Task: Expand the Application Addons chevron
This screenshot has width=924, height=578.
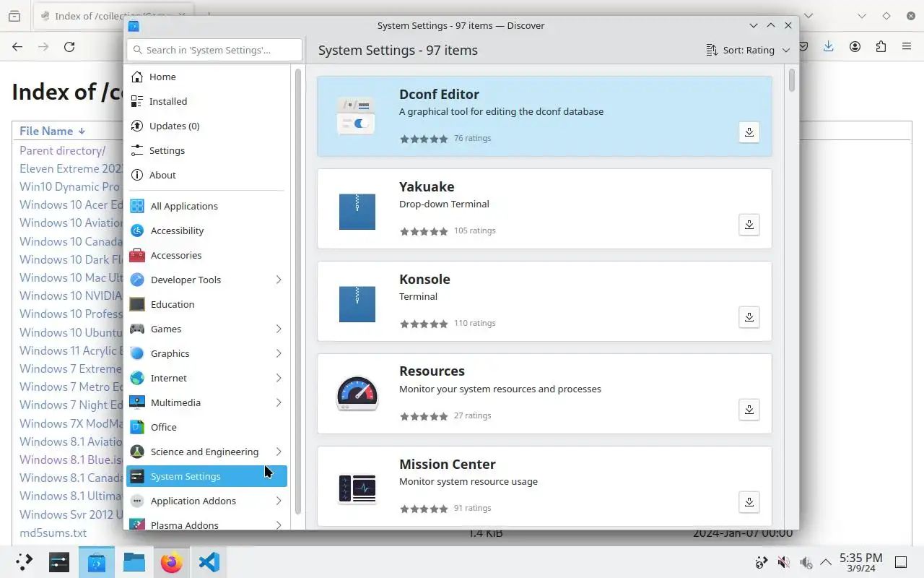Action: 279,501
